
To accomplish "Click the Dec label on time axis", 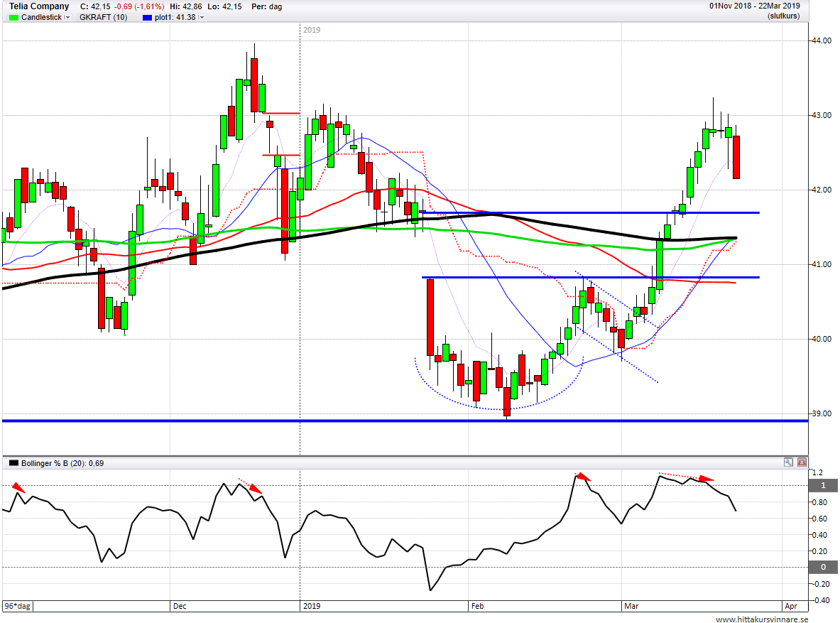I will pos(180,606).
